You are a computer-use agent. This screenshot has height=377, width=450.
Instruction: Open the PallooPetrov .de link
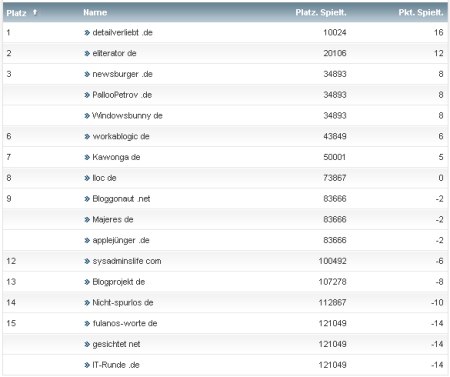pos(122,95)
